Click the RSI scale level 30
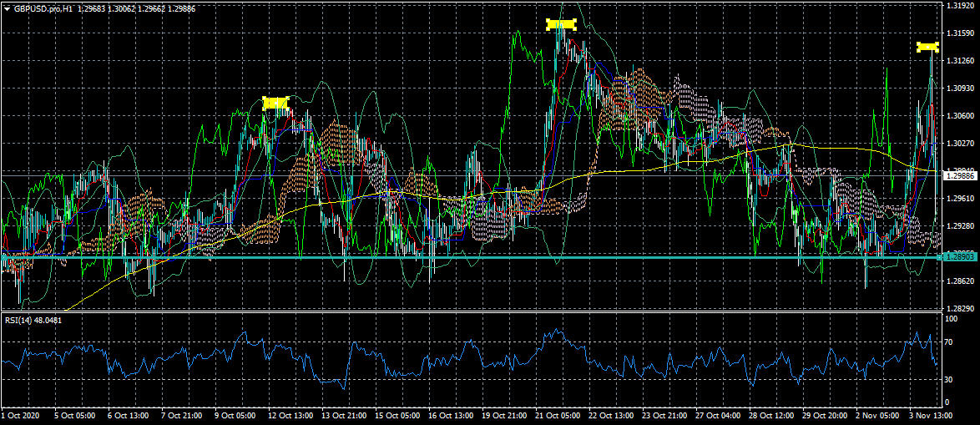980x425 pixels. [951, 379]
